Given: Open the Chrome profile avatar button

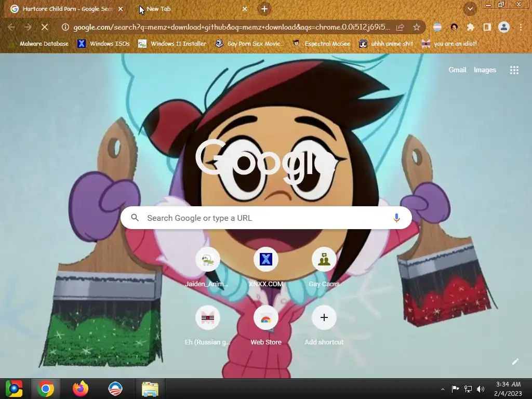Looking at the screenshot, I should 504,27.
